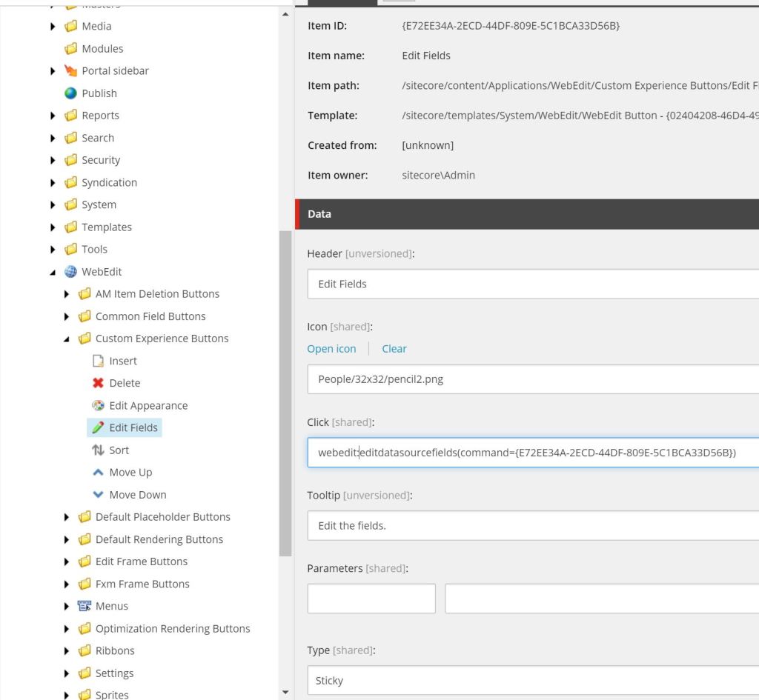Click the Portal sidebar icon
The width and height of the screenshot is (759, 700).
[70, 71]
